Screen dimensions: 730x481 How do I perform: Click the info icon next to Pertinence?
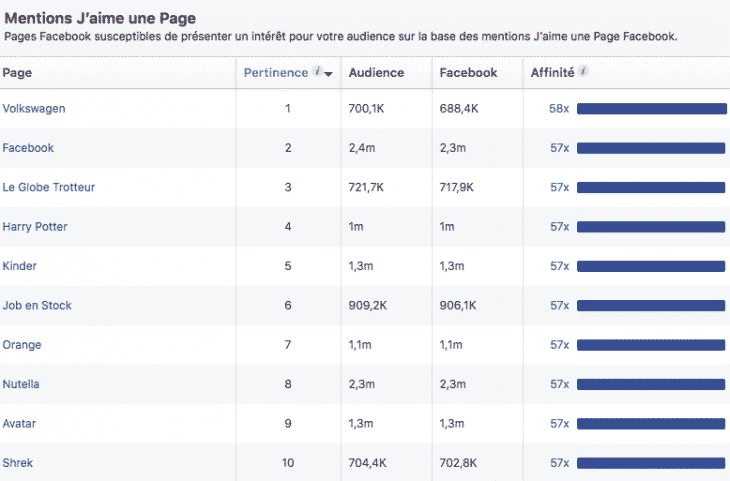point(317,72)
